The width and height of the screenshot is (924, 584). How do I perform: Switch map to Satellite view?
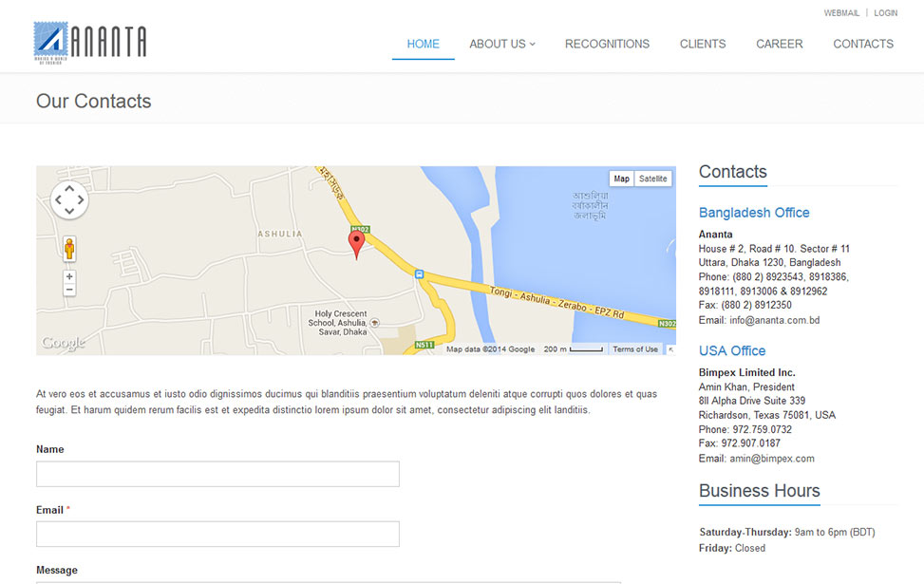pyautogui.click(x=652, y=179)
